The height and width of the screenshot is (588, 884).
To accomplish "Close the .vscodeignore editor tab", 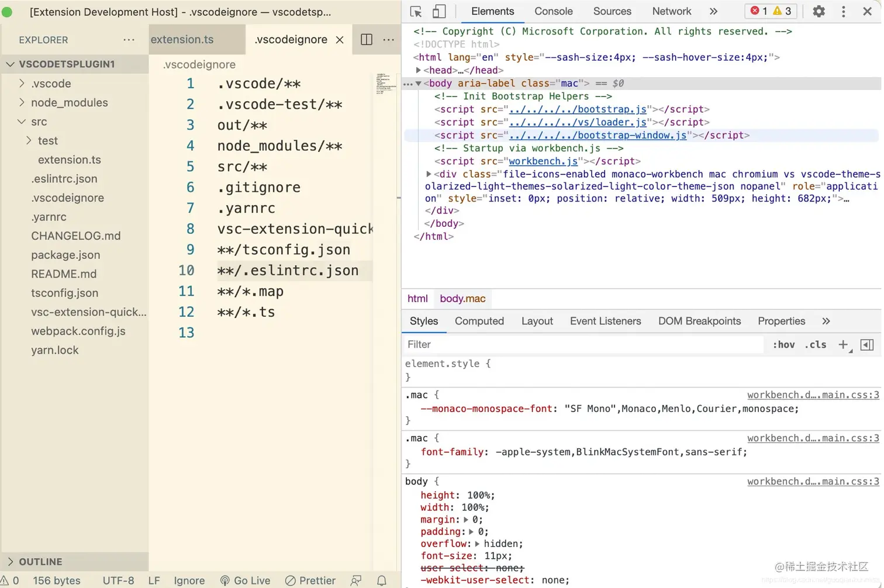I will click(340, 40).
